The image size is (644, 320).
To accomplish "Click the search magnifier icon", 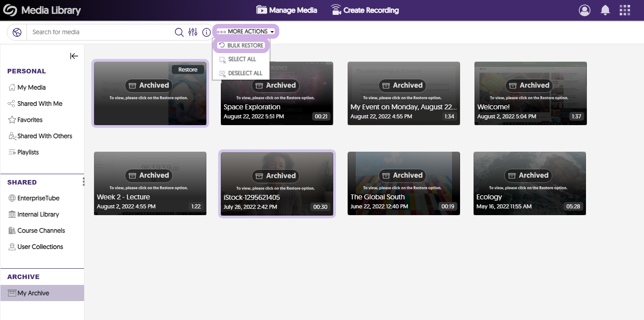I will (179, 32).
